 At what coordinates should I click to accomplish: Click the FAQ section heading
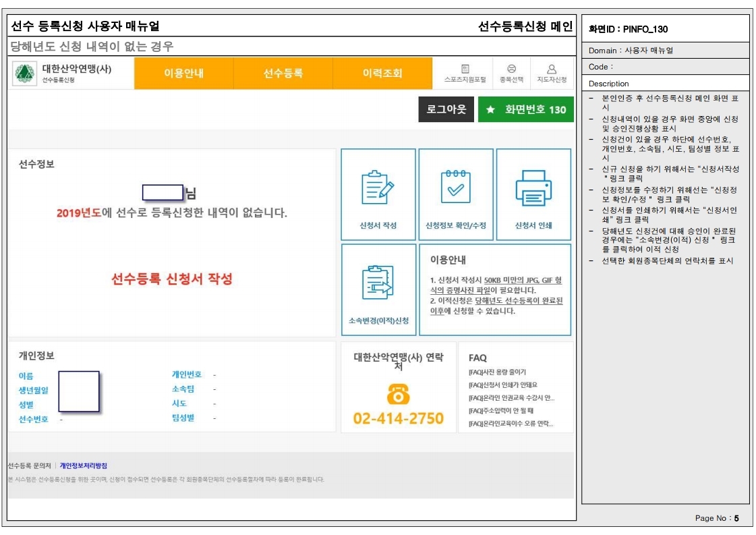tap(477, 358)
